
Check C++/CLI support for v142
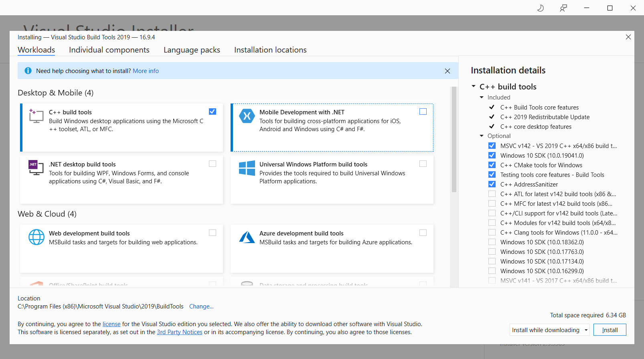coord(492,213)
